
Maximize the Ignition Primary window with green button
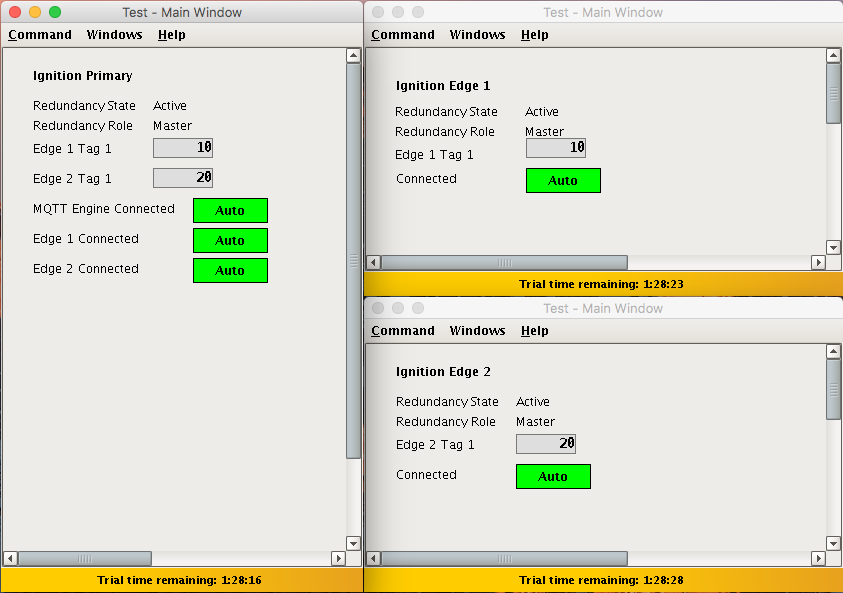pos(55,12)
